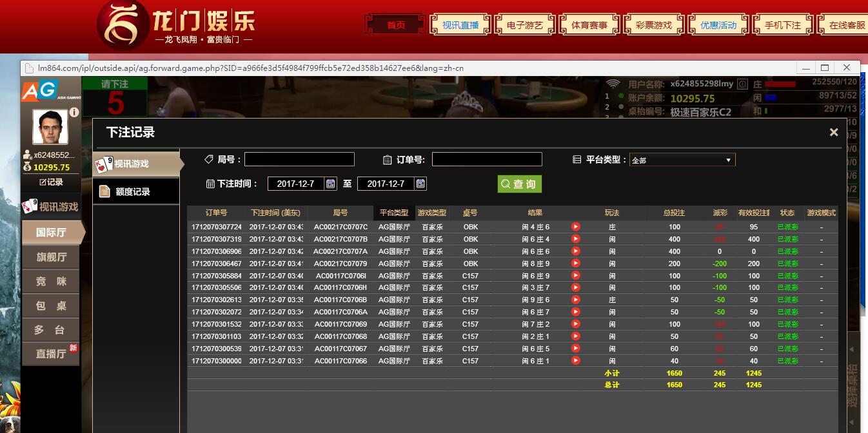Click the 局号 input field
Viewport: 868px width, 433px height.
tap(299, 159)
